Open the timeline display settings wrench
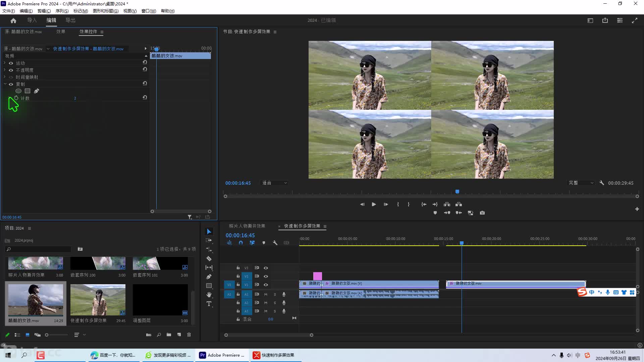Screen dimensions: 644x362 tap(275, 243)
